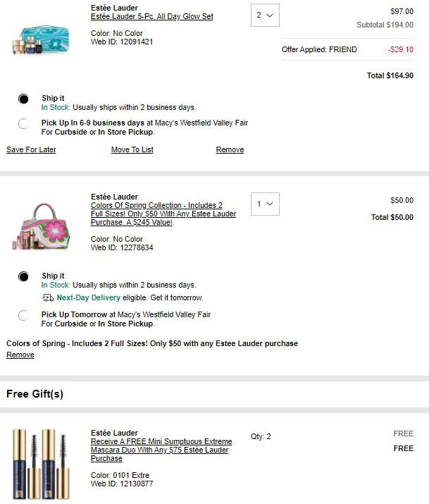Click Save For Later link

coord(31,149)
